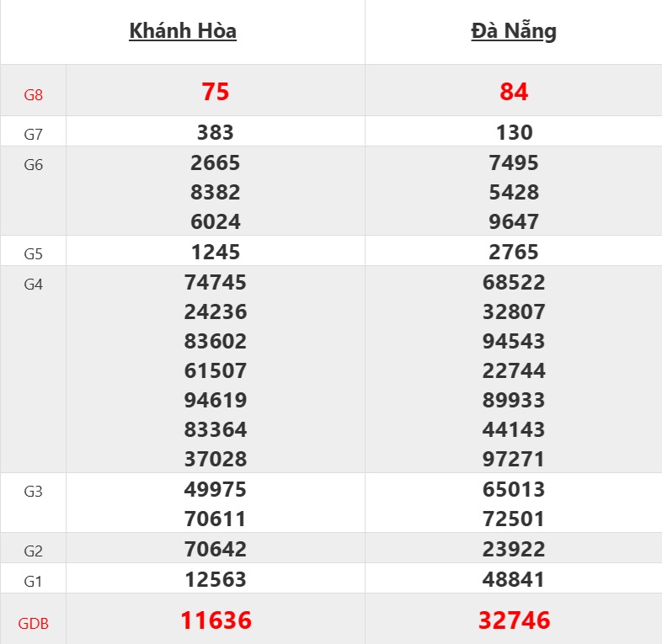Viewport: 662px width, 644px height.
Task: Click Khánh Hòa G5 number 1245
Action: click(x=216, y=253)
